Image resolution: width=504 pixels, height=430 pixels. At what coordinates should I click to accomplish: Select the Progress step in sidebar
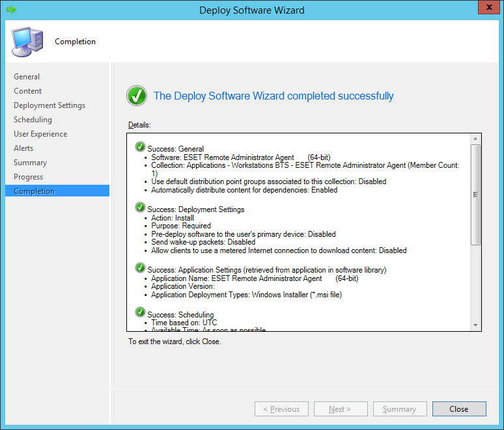[x=28, y=177]
